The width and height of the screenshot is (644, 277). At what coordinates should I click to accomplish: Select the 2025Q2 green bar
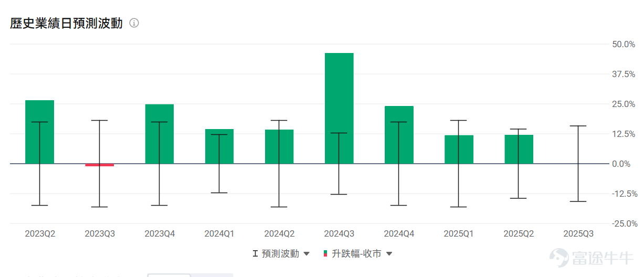[519, 149]
